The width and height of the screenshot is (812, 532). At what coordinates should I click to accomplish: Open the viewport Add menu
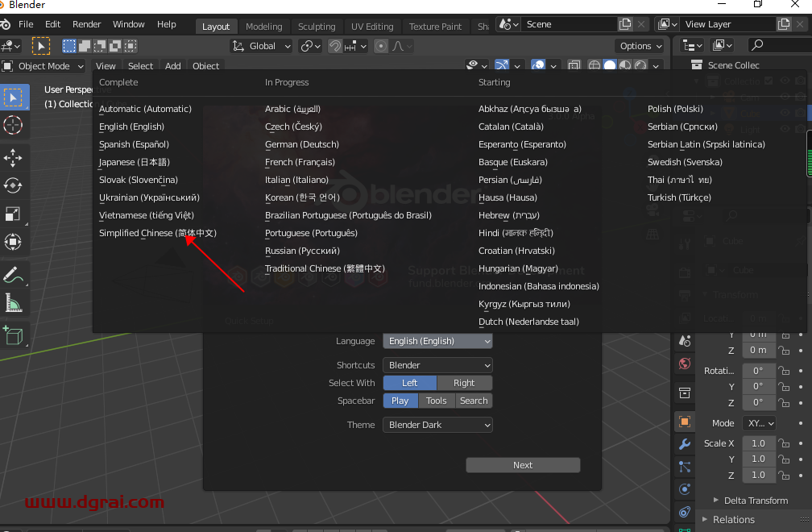(173, 66)
